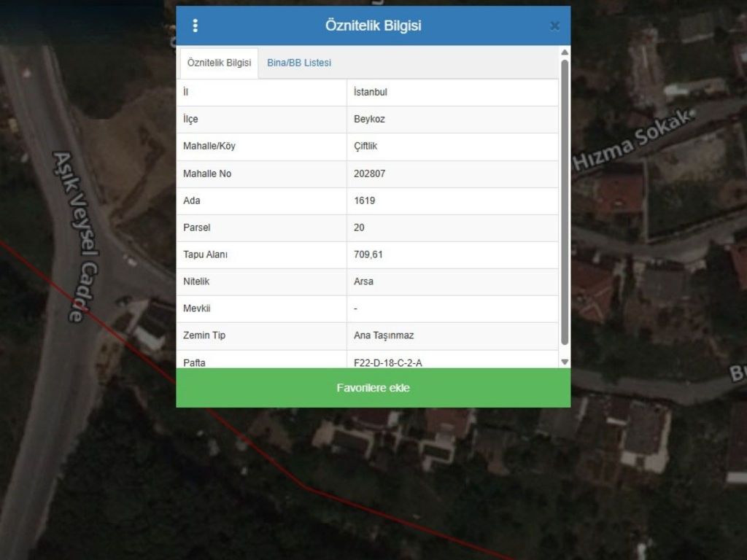Click the Çiftlik neighborhood value

tap(365, 147)
